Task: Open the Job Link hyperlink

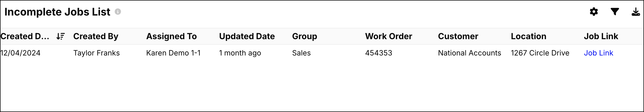Action: (598, 53)
